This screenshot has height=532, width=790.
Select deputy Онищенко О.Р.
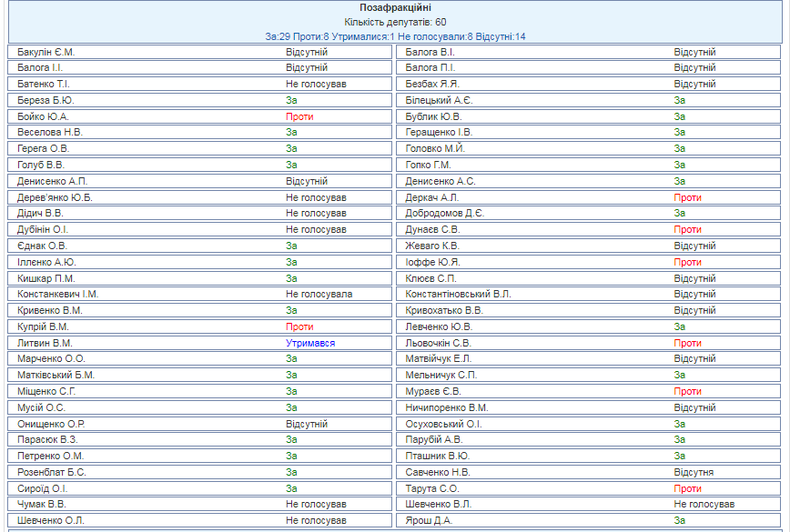click(51, 424)
